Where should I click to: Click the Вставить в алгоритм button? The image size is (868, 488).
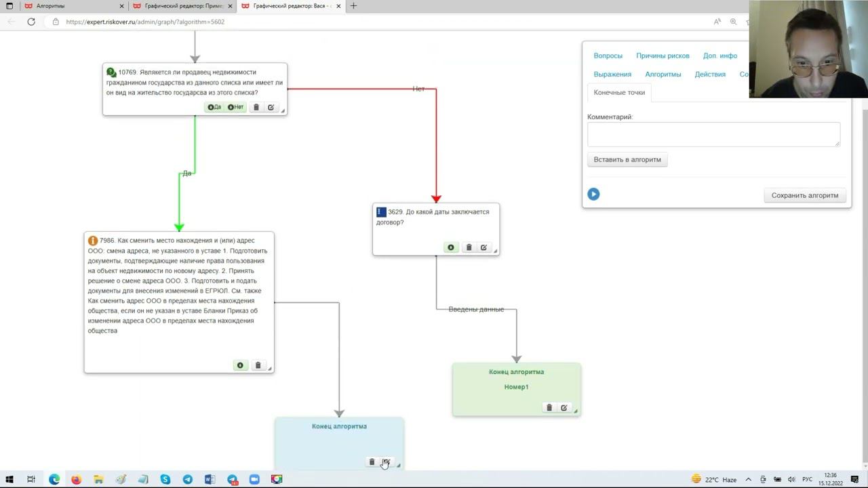627,160
